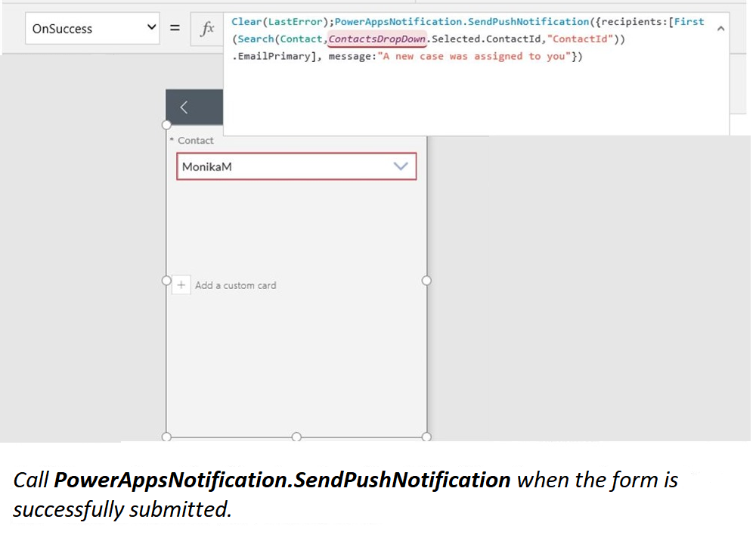Expand the Contact dropdown showing MonikaM
756x538 pixels.
401,166
